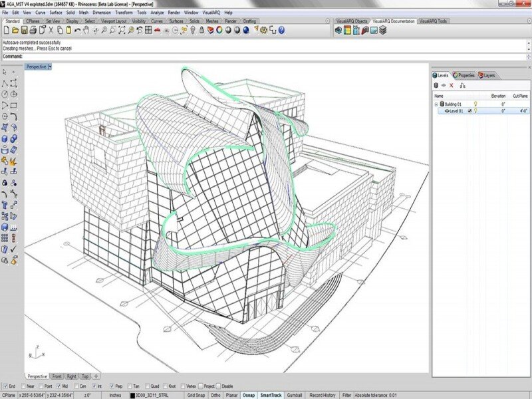Screen dimensions: 532x399
Task: Open the VisualARQ menu
Action: [211, 13]
